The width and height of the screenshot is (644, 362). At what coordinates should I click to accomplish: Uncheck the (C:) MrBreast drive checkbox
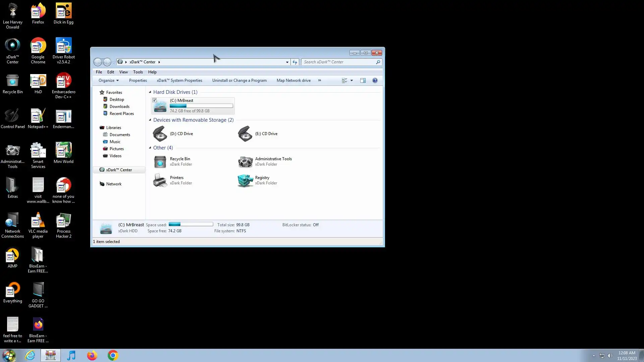pyautogui.click(x=155, y=100)
